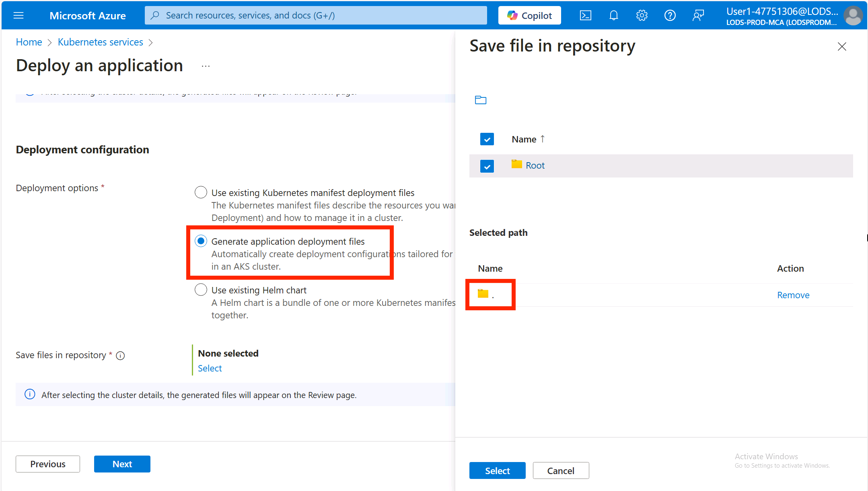This screenshot has width=868, height=491.
Task: Close the Save file in repository panel
Action: pyautogui.click(x=842, y=47)
